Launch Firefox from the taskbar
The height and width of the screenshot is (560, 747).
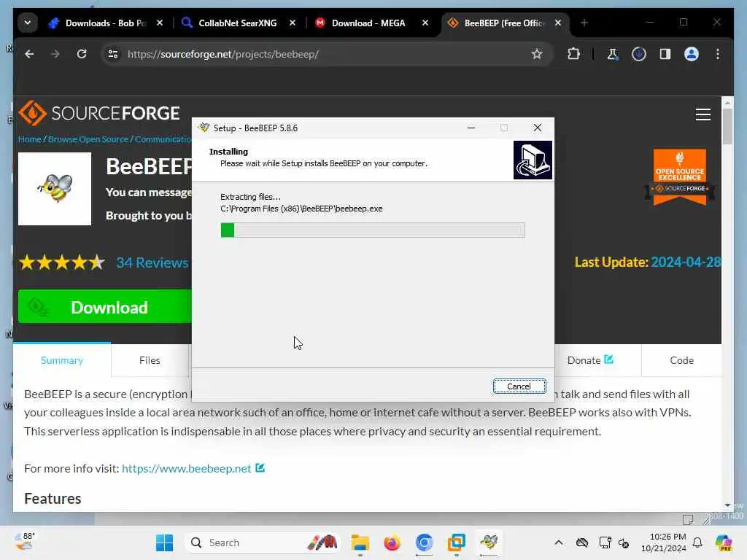point(392,542)
